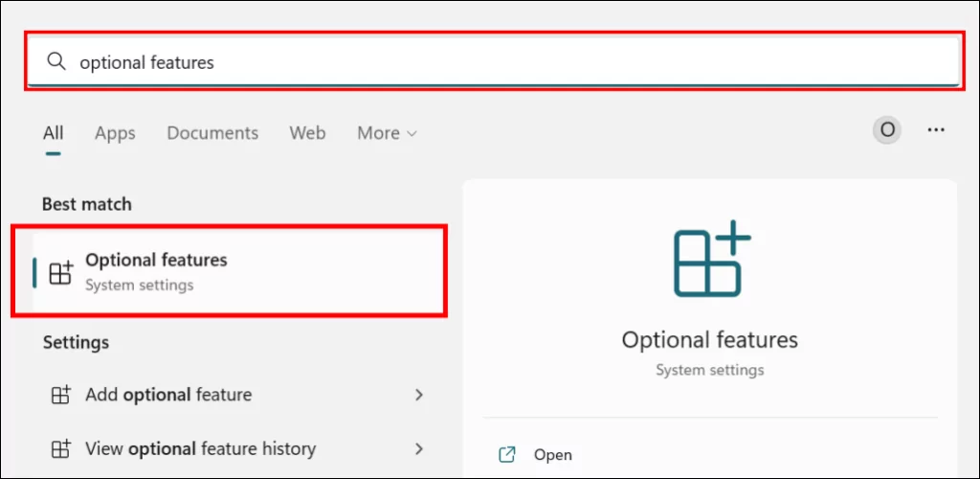Expand View optional feature history chevron

point(418,448)
